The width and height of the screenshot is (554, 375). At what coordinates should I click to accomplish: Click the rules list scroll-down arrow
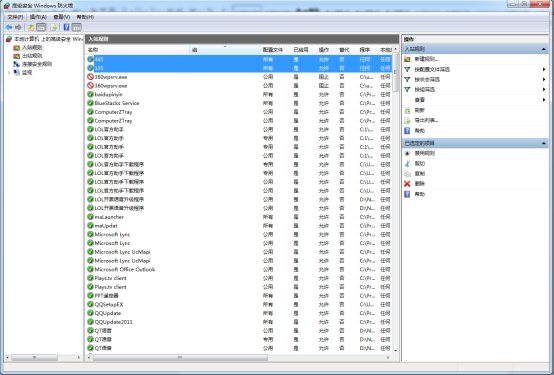pyautogui.click(x=395, y=350)
